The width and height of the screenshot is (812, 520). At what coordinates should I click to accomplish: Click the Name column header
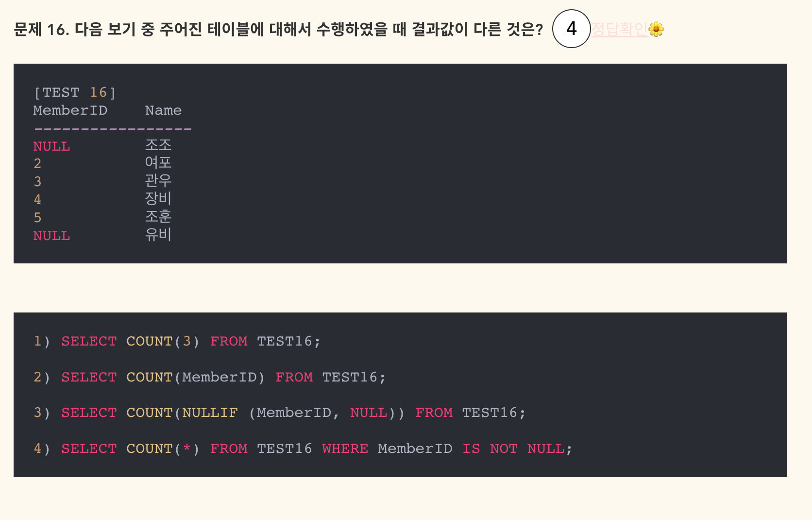click(163, 110)
